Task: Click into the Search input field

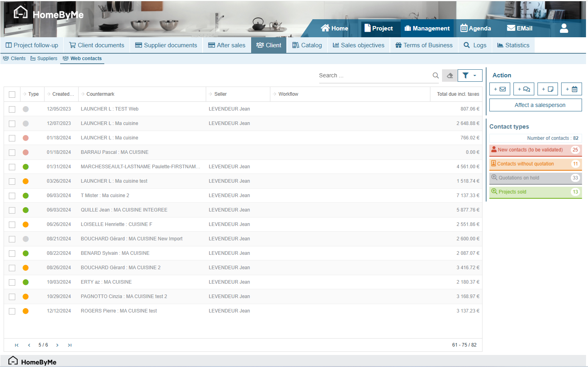Action: coord(373,75)
